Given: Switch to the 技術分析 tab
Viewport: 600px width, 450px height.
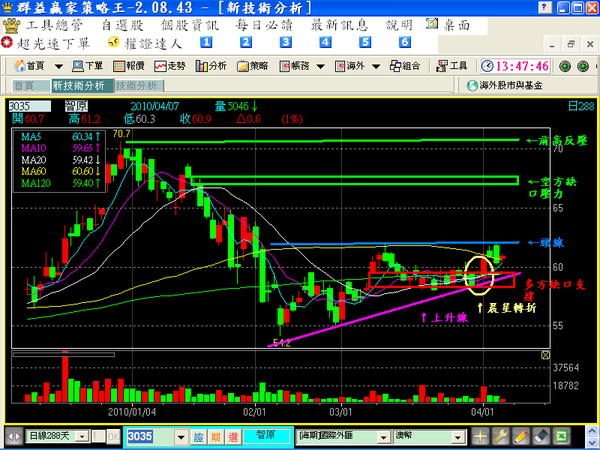Looking at the screenshot, I should coord(139,86).
